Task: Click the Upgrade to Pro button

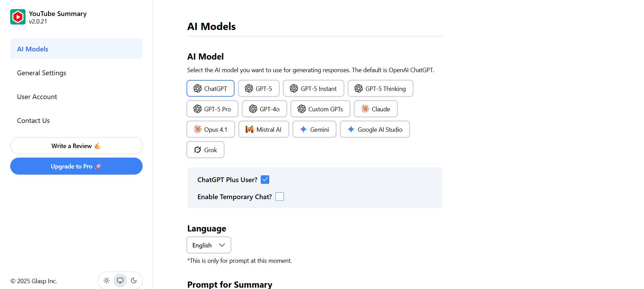Action: pyautogui.click(x=76, y=166)
